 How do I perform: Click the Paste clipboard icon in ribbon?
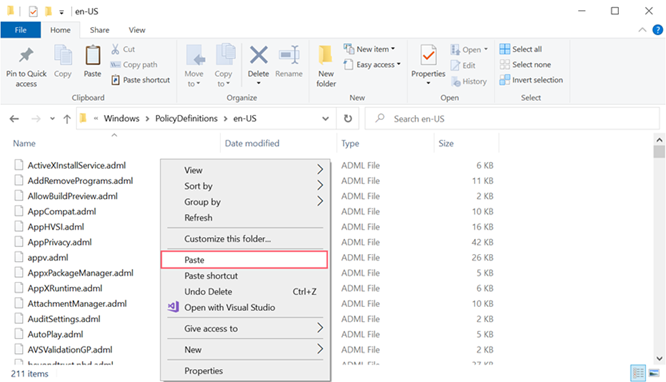pyautogui.click(x=92, y=56)
